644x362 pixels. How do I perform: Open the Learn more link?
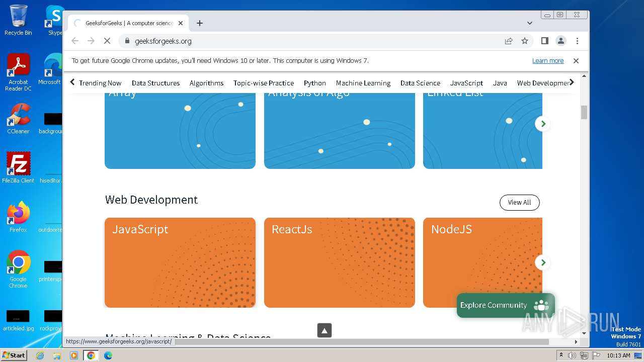[x=548, y=60]
